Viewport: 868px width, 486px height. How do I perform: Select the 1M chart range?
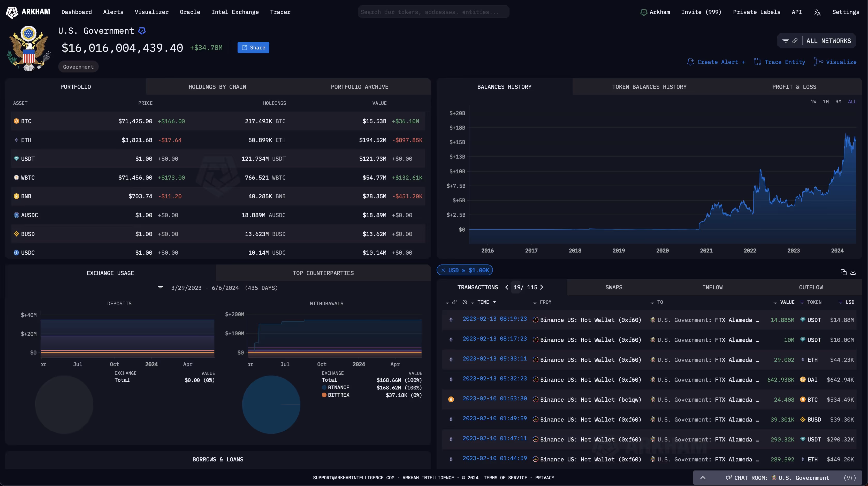(826, 101)
